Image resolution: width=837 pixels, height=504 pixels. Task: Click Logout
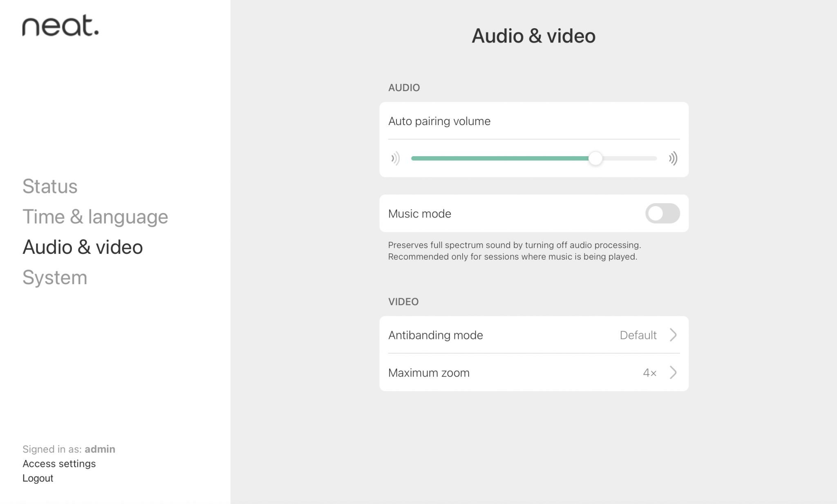[x=38, y=478]
